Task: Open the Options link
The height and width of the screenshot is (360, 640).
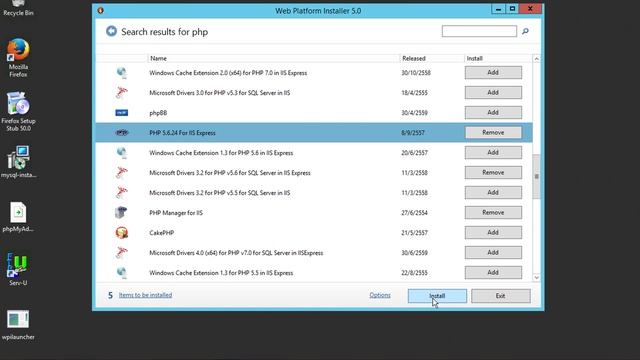Action: pyautogui.click(x=380, y=295)
